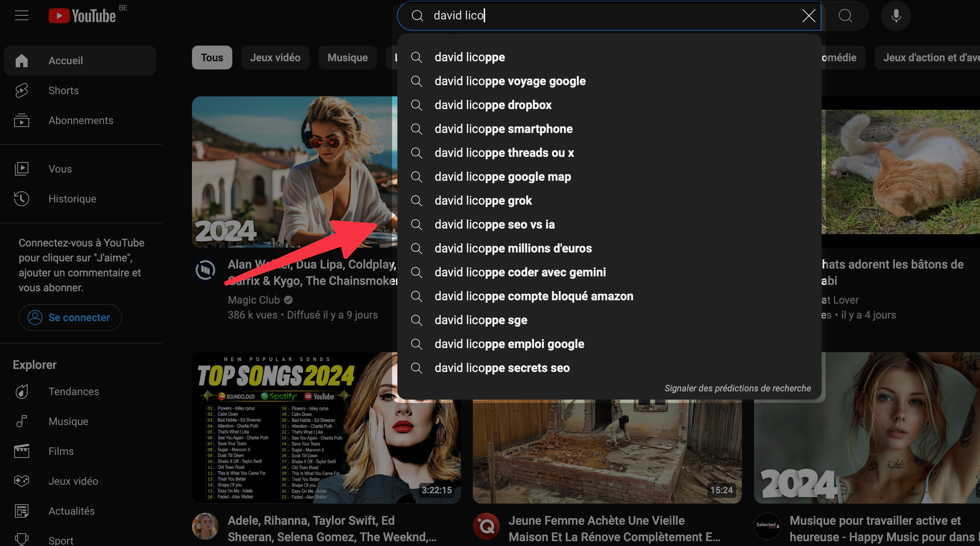
Task: Choose suggestion 'david licoppe dropbox'
Action: pos(609,105)
